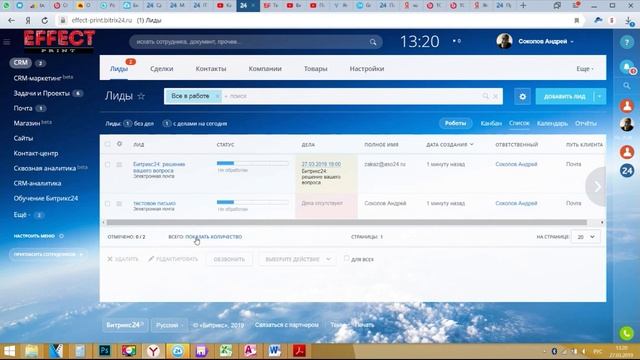This screenshot has height=360, width=640.
Task: Open the Отчёты view
Action: pyautogui.click(x=586, y=123)
